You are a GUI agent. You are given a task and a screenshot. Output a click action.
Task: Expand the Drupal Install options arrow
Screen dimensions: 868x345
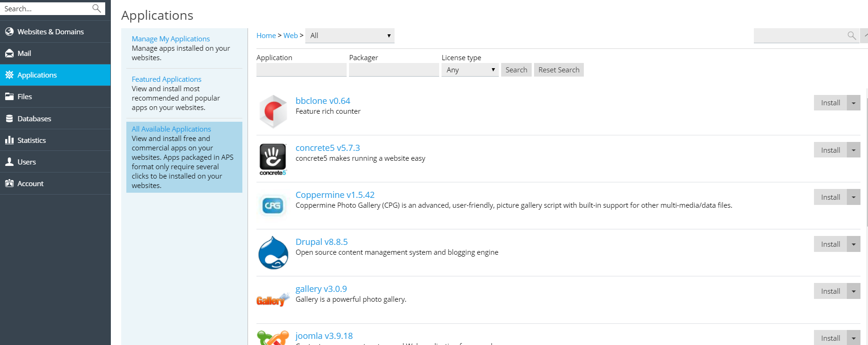(x=853, y=244)
